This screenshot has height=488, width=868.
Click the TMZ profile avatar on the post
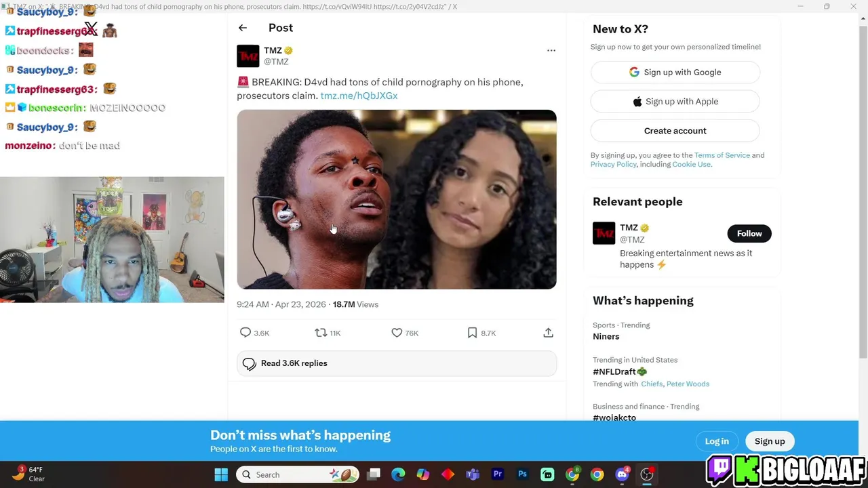pyautogui.click(x=248, y=56)
